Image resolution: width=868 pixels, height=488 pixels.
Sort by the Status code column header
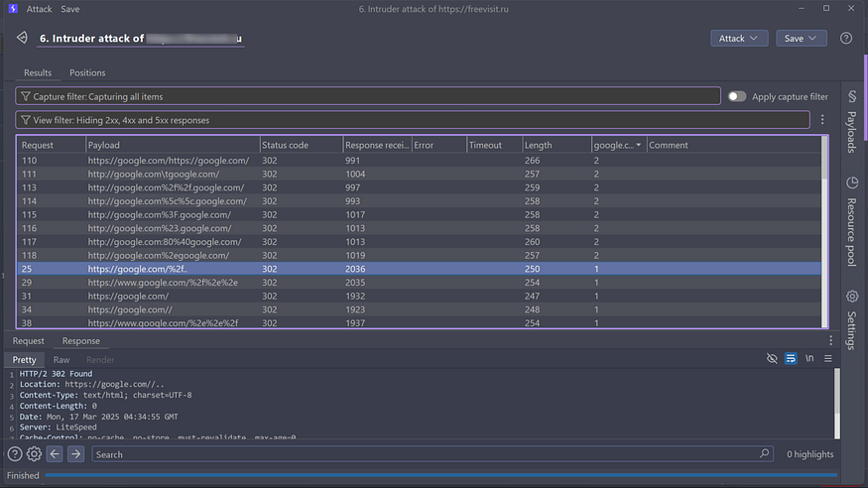coord(302,145)
